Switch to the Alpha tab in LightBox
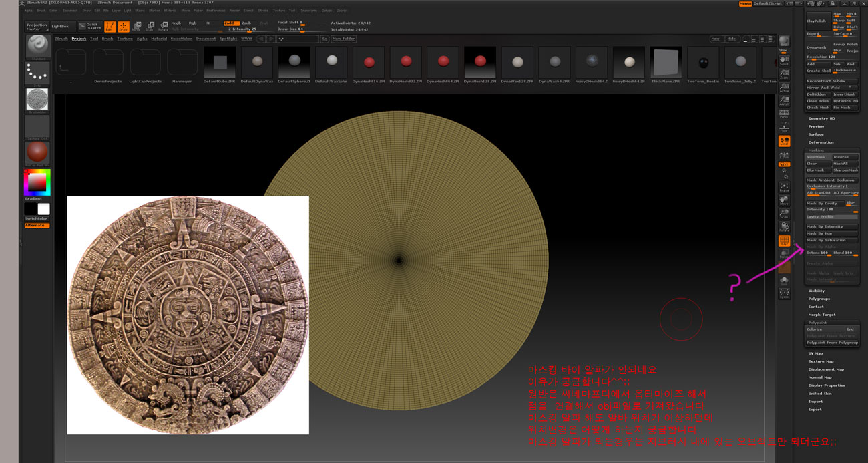The height and width of the screenshot is (463, 868). pyautogui.click(x=142, y=39)
